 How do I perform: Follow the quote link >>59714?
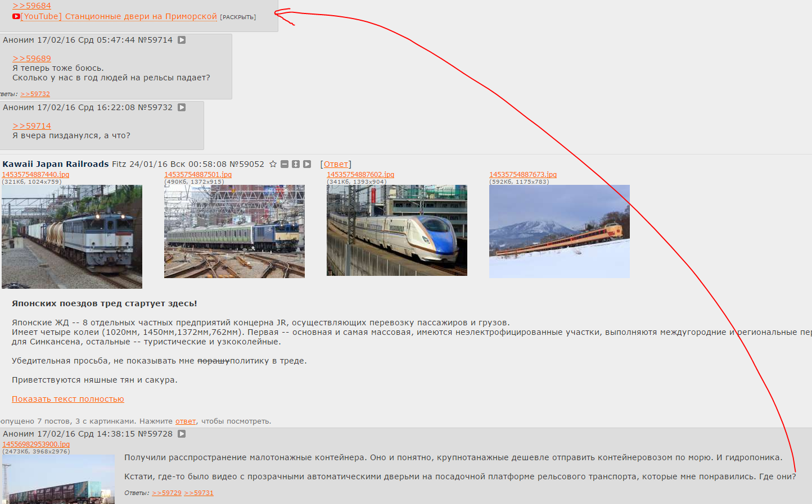[x=31, y=126]
